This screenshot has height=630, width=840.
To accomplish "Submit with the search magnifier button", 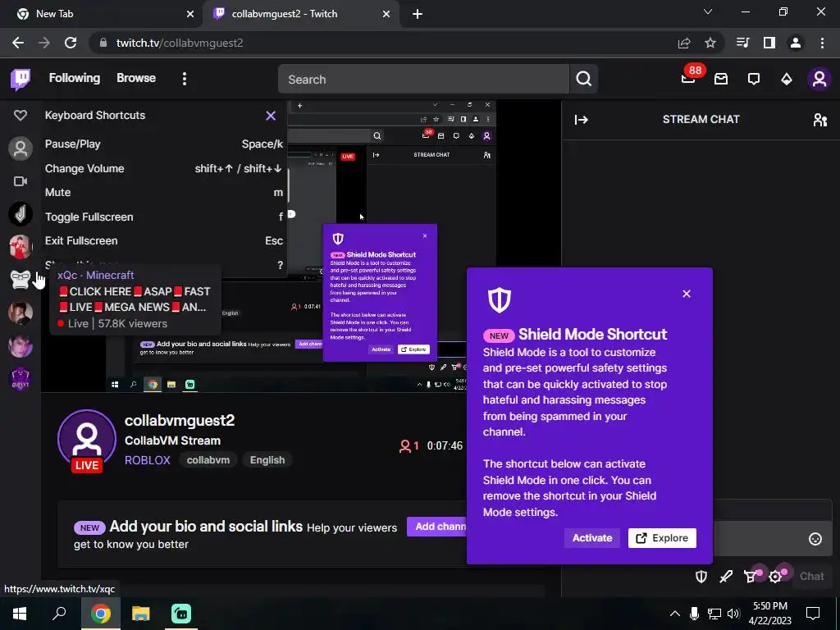I will pos(584,80).
